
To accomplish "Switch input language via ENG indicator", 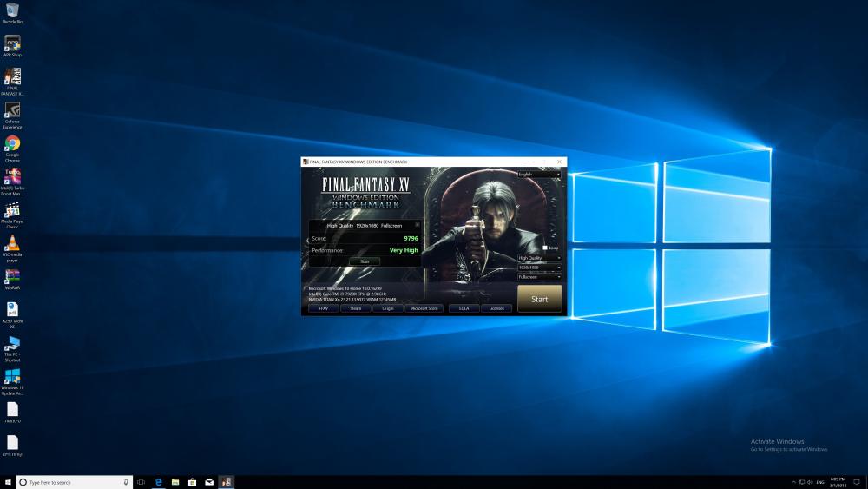I will (820, 482).
